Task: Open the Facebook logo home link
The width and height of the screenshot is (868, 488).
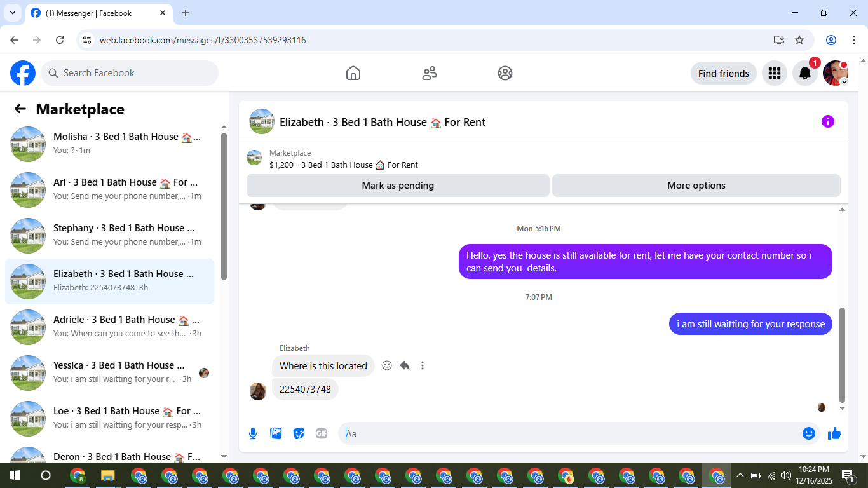Action: click(x=23, y=73)
